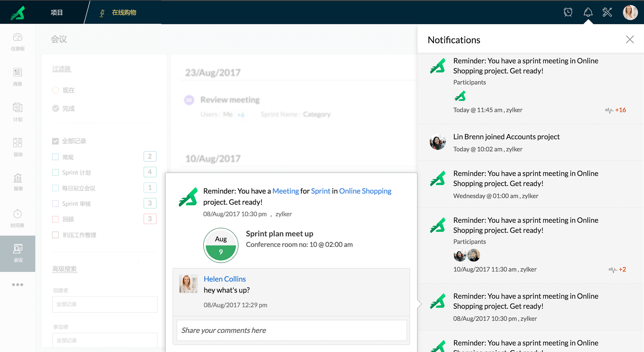
Task: Check the Sprint 计划 checkbox
Action: tap(55, 172)
